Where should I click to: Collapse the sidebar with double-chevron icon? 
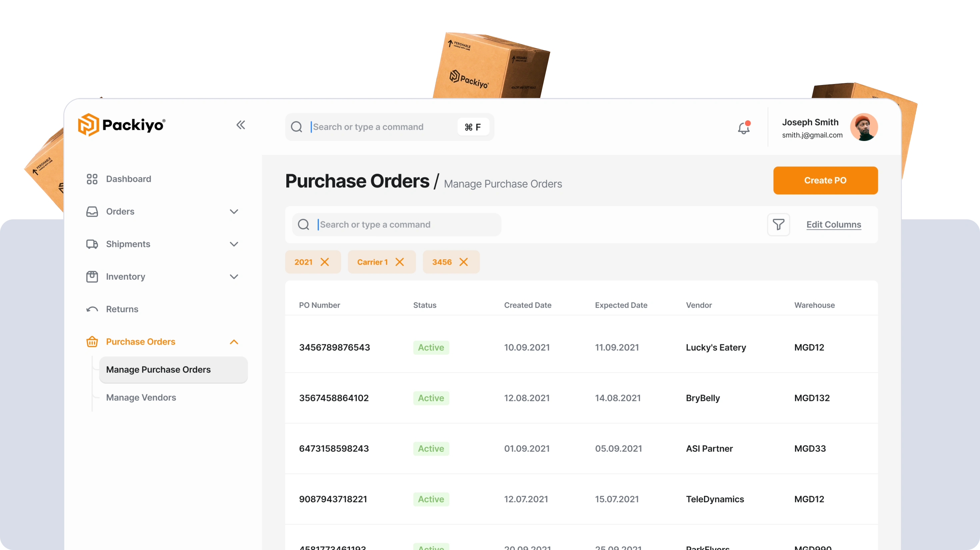240,125
